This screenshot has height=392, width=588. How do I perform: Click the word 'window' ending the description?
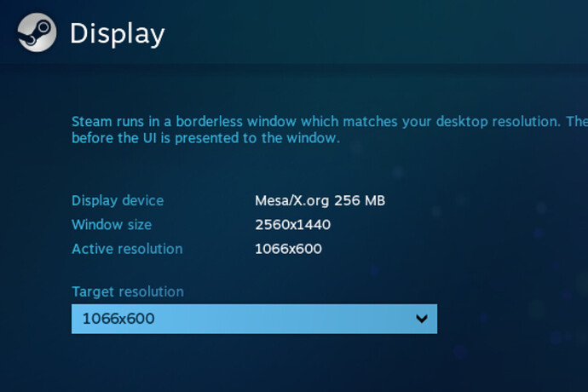(313, 138)
